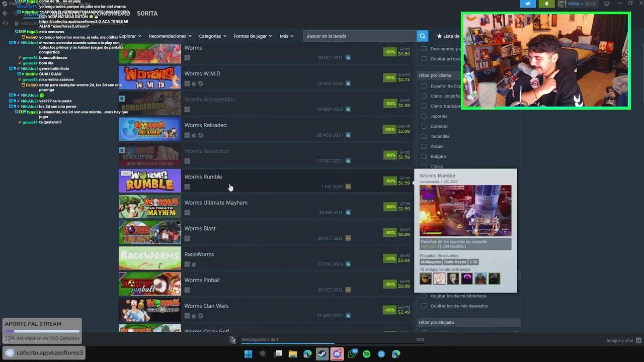Open Spotify from the taskbar

coord(367,354)
